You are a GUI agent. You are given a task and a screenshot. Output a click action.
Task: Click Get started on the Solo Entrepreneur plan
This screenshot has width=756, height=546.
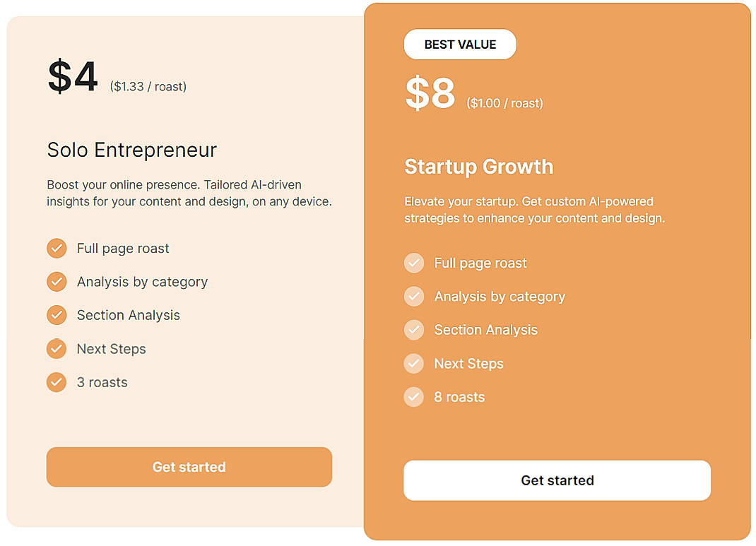click(x=189, y=467)
